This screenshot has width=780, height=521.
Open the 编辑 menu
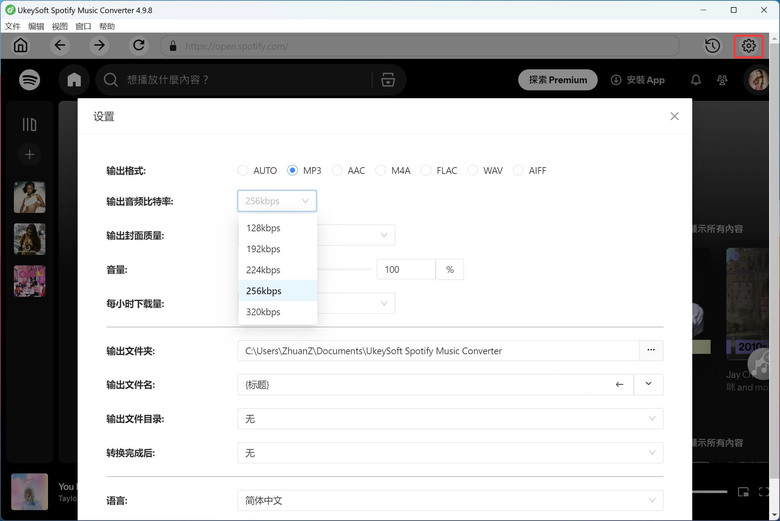point(36,26)
